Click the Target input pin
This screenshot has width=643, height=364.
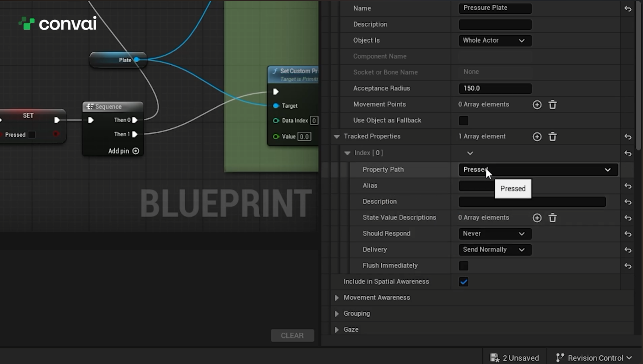pos(276,106)
